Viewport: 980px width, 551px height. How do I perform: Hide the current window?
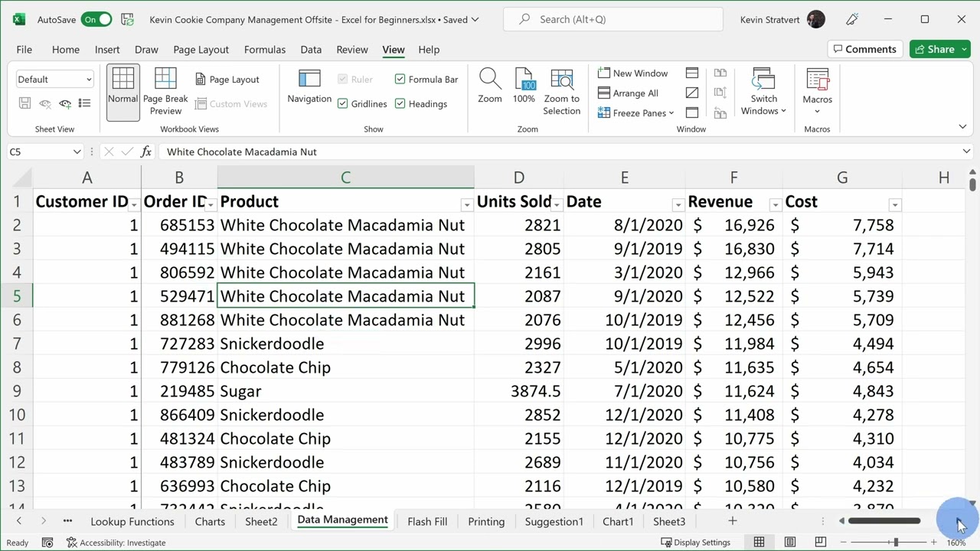[692, 93]
